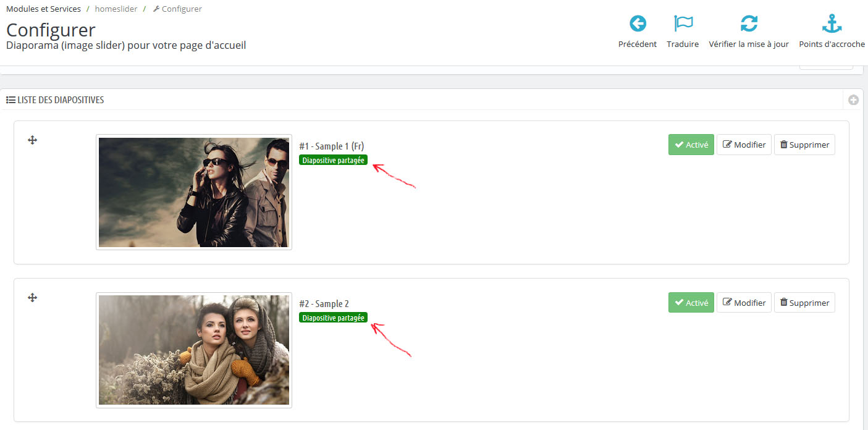The image size is (868, 430).
Task: Click 'Diapositive partagée' badge under Sample 2
Action: pyautogui.click(x=333, y=318)
